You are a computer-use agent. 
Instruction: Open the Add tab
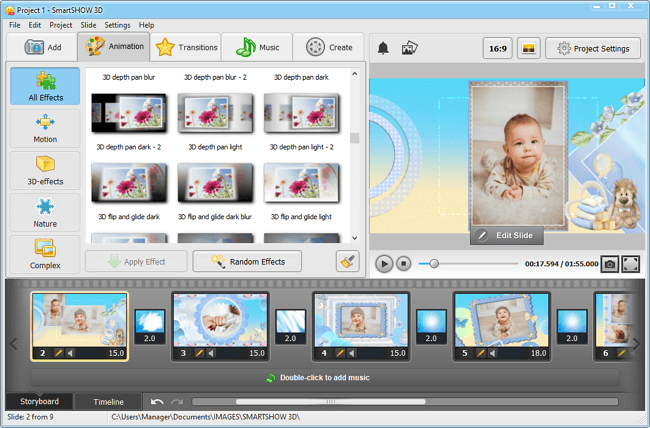[x=42, y=47]
